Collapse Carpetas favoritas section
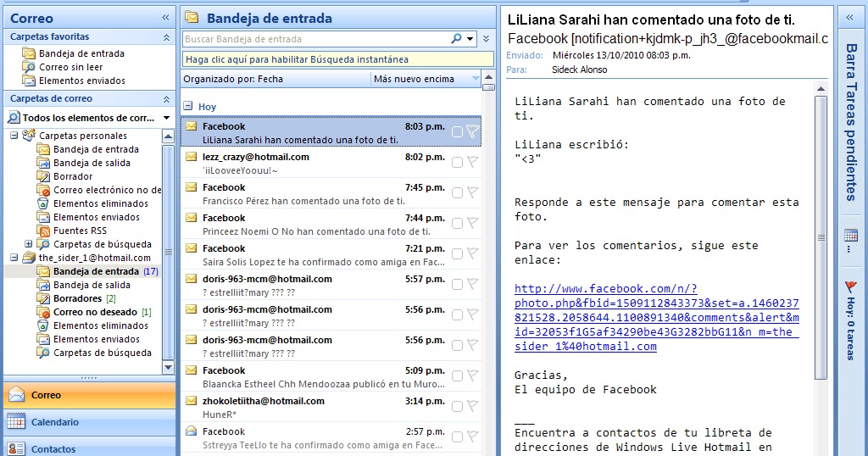868x456 pixels. pos(166,37)
